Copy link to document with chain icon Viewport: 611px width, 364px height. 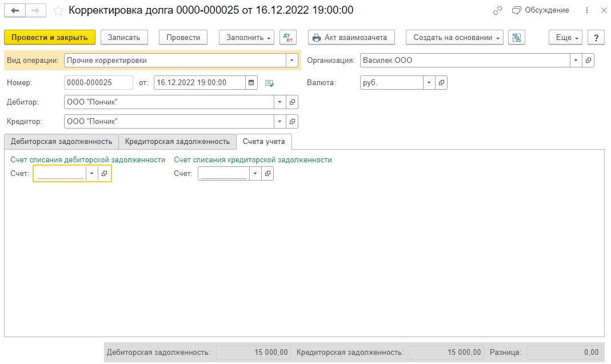pyautogui.click(x=497, y=10)
